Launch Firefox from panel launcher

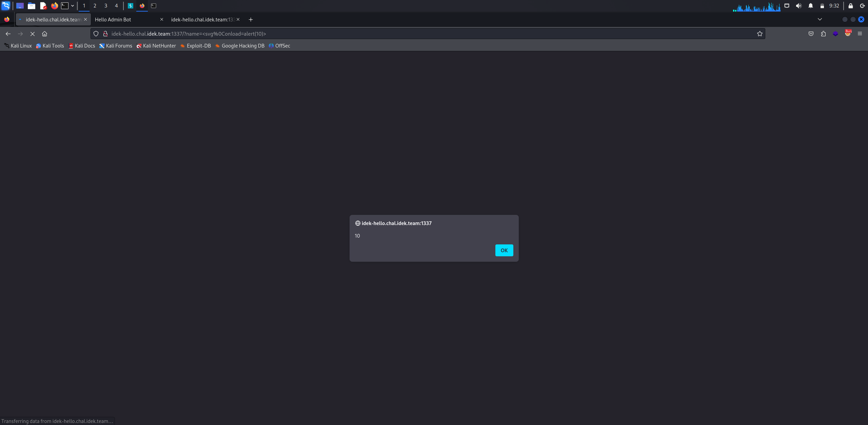(54, 6)
